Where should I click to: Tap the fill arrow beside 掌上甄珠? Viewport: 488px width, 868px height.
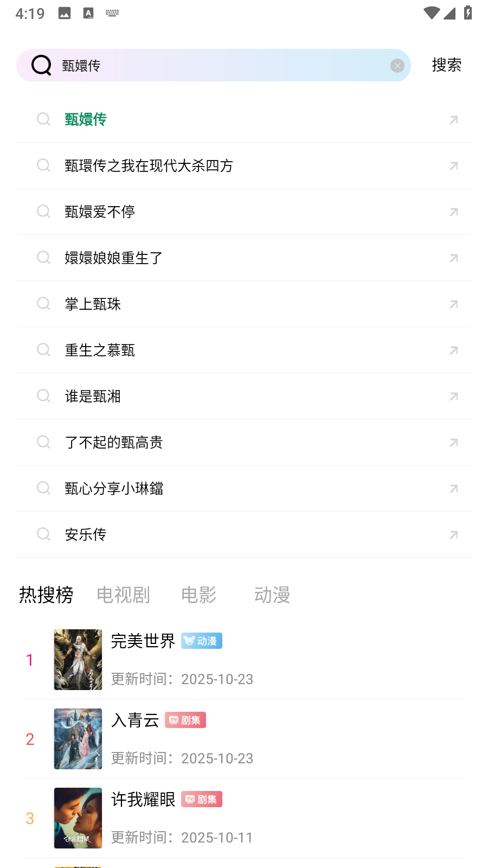454,304
